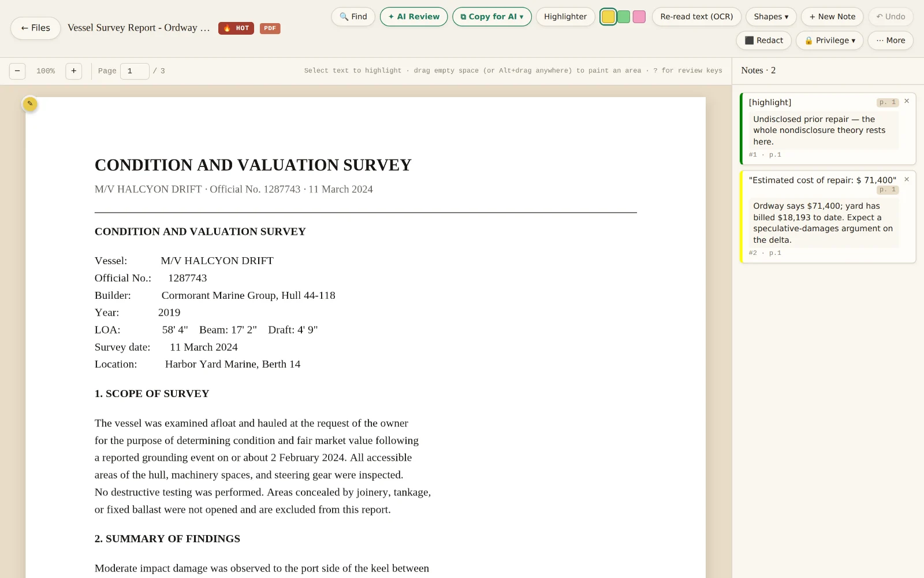Open the 'Ordway says $71,400' note text
924x578 pixels.
pyautogui.click(x=824, y=223)
